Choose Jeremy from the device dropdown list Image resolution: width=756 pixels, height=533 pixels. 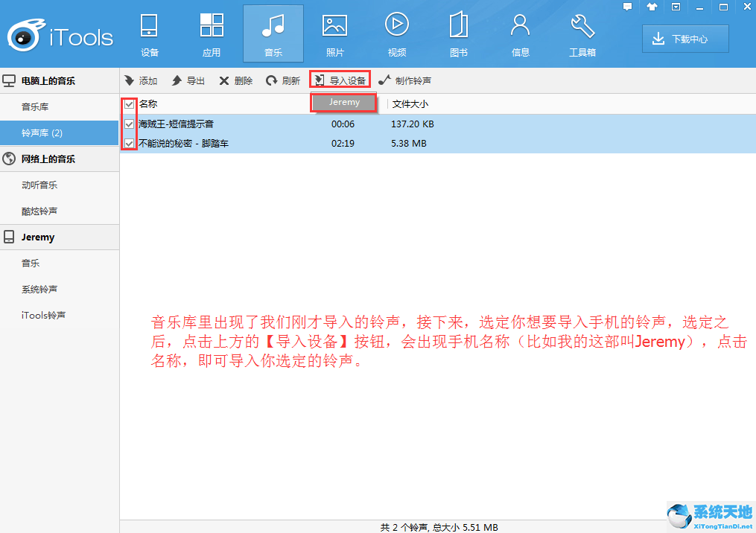(344, 103)
